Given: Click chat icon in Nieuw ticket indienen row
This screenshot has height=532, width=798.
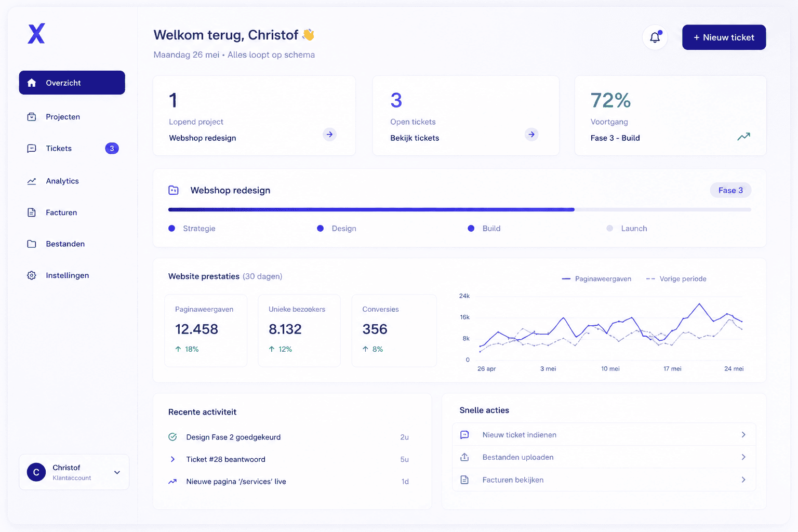Looking at the screenshot, I should (x=464, y=435).
